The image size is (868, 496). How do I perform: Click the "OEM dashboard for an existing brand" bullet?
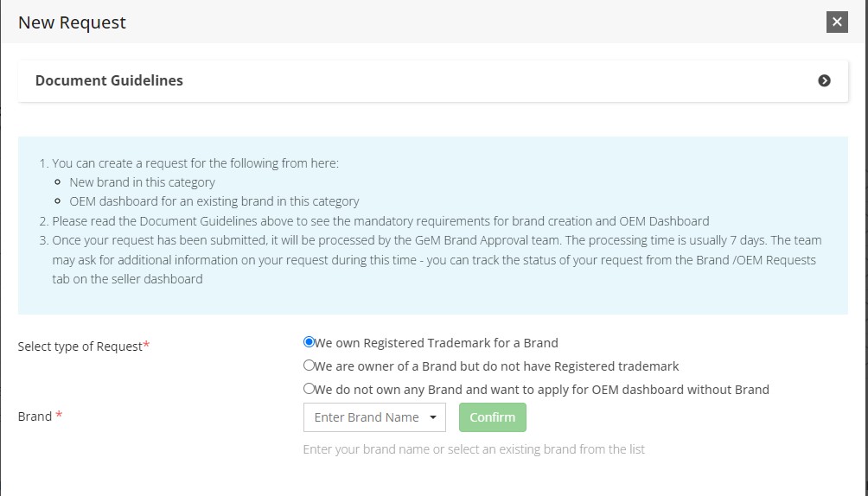point(214,201)
